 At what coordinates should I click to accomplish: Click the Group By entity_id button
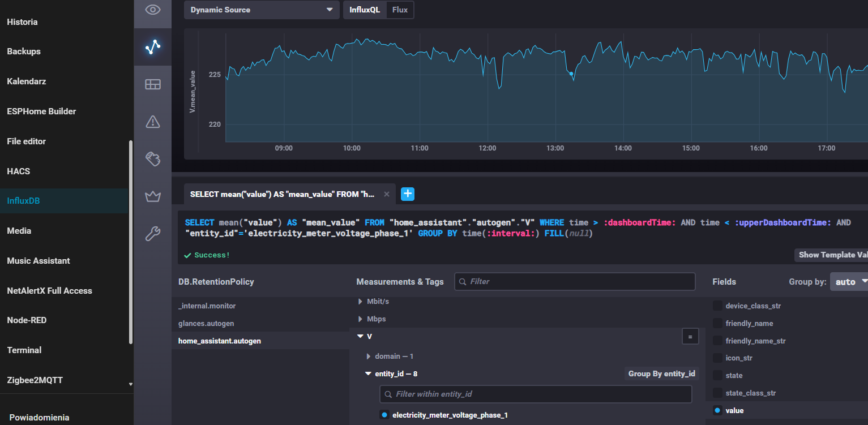click(661, 374)
